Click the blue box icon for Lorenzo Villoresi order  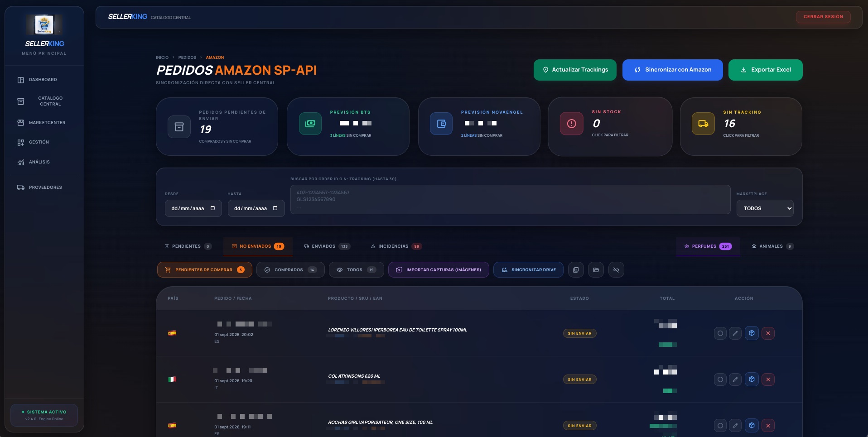752,333
